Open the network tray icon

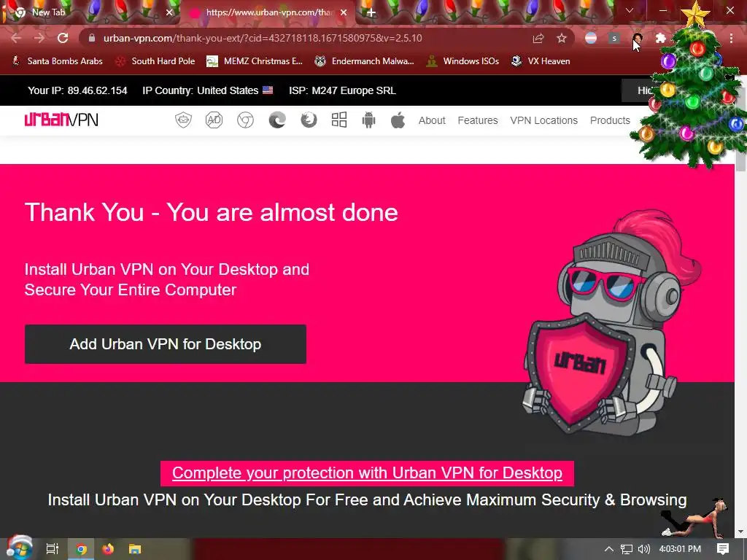(627, 549)
